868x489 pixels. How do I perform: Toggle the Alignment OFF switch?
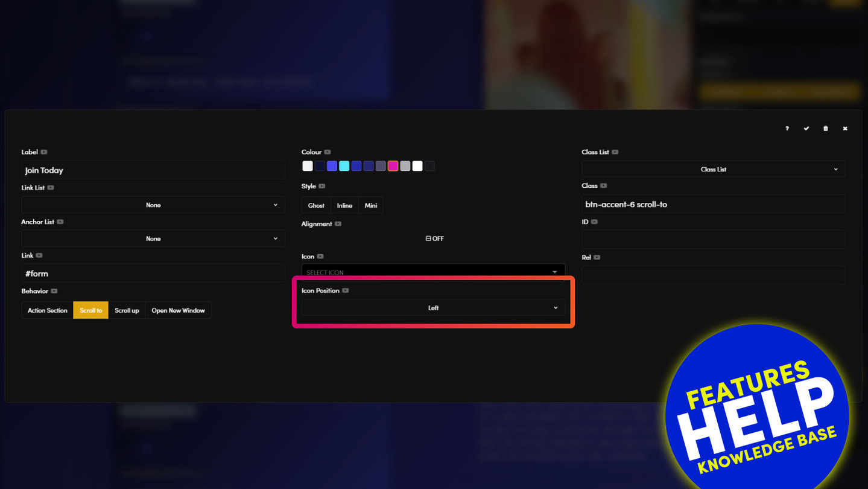click(434, 238)
